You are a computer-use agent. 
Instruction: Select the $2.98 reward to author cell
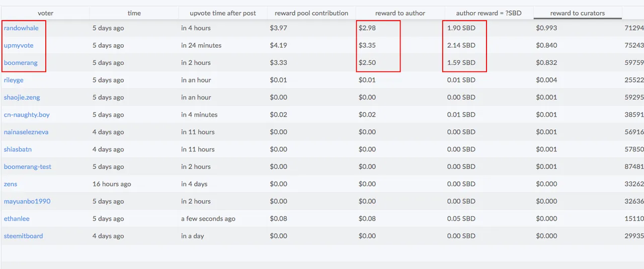[x=367, y=28]
